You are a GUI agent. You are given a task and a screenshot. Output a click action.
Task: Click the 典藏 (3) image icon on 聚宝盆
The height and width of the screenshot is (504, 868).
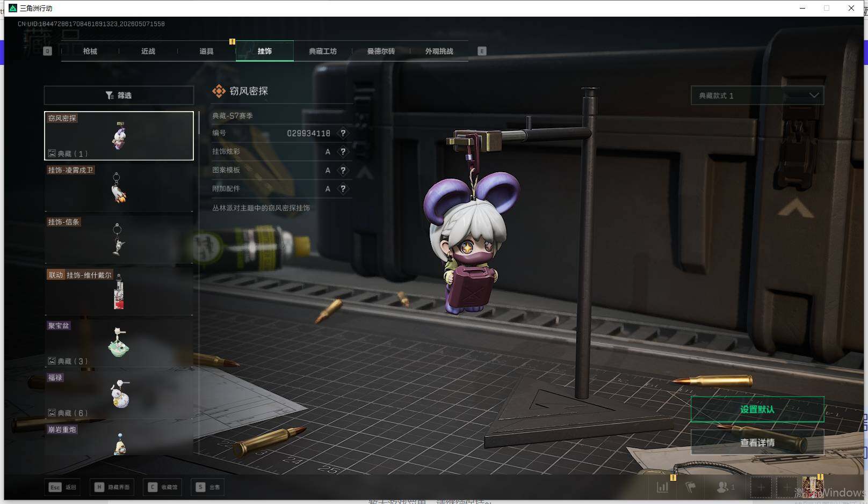52,361
